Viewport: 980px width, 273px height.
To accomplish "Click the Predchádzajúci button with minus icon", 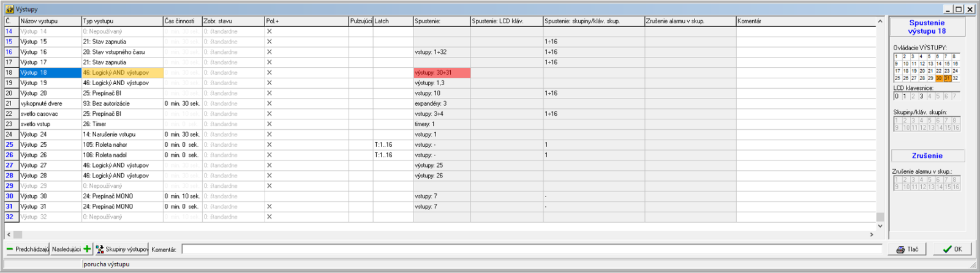I will [x=28, y=249].
